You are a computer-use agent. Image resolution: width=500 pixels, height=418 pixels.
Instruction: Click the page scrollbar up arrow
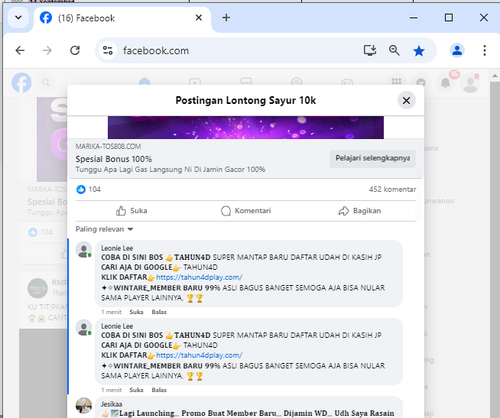[x=495, y=76]
